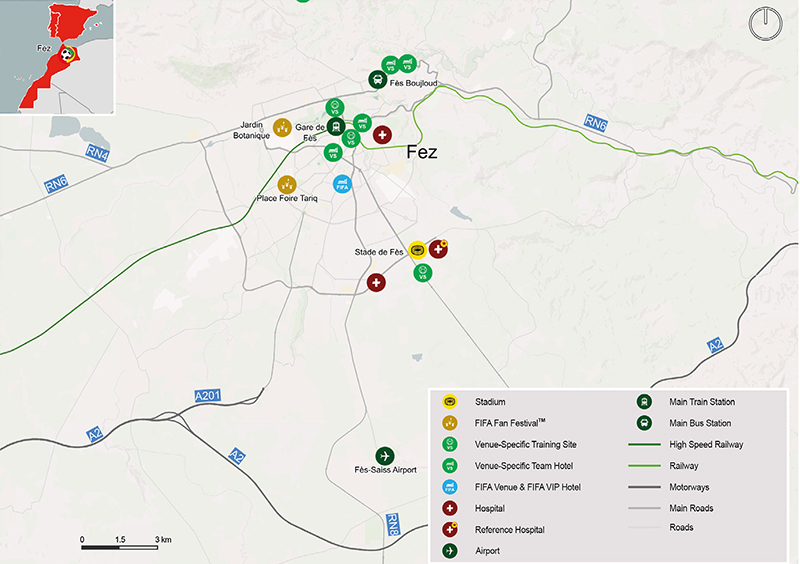Select the Main Roads legend text
The height and width of the screenshot is (564, 800).
click(691, 508)
